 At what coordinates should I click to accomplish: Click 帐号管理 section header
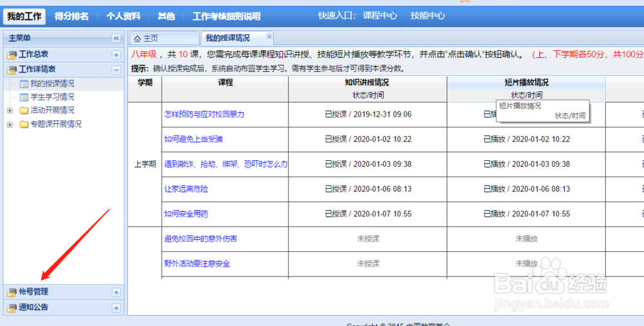[x=64, y=292]
